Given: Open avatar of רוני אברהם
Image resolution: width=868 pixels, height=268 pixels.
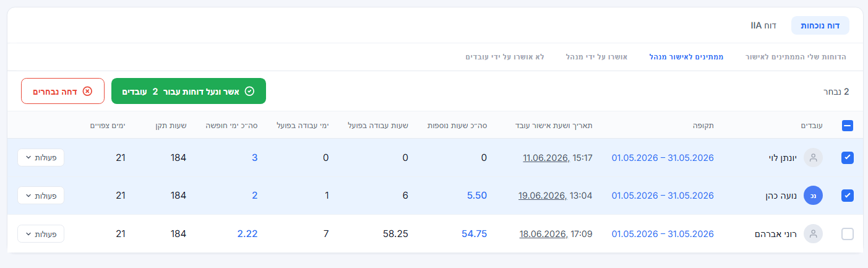Looking at the screenshot, I should click(813, 234).
